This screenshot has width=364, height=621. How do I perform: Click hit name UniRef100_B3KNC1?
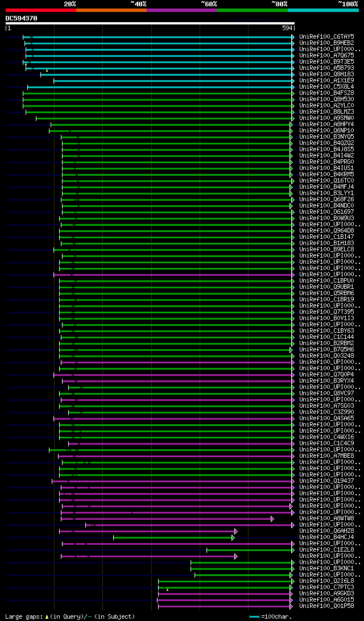[327, 569]
